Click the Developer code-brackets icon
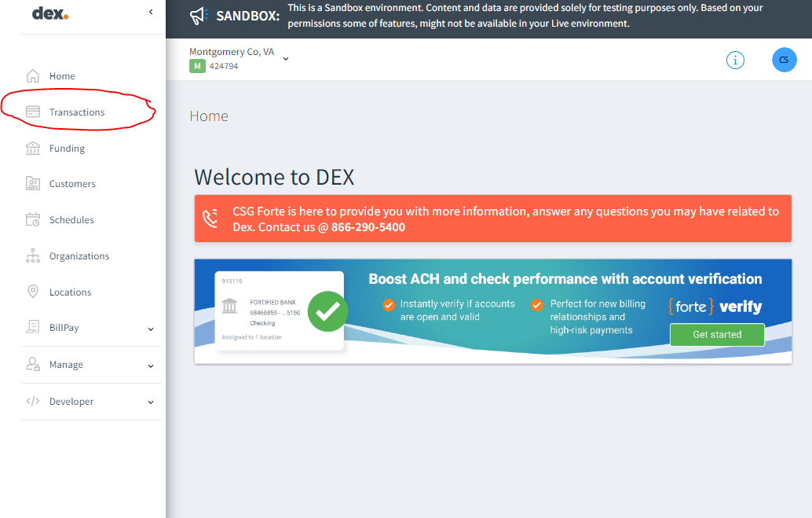The image size is (812, 518). (x=33, y=401)
